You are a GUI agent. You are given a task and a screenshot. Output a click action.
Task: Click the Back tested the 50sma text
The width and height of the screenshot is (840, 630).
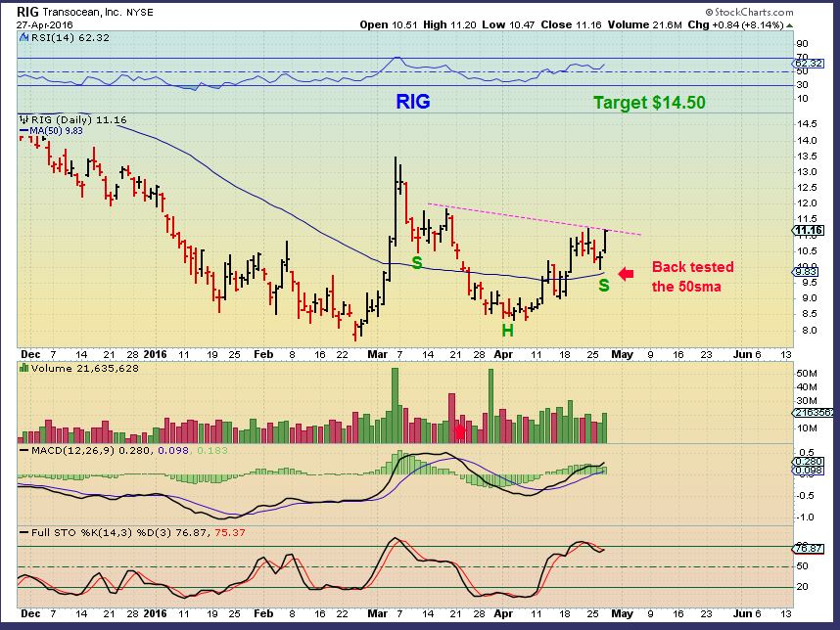click(692, 277)
